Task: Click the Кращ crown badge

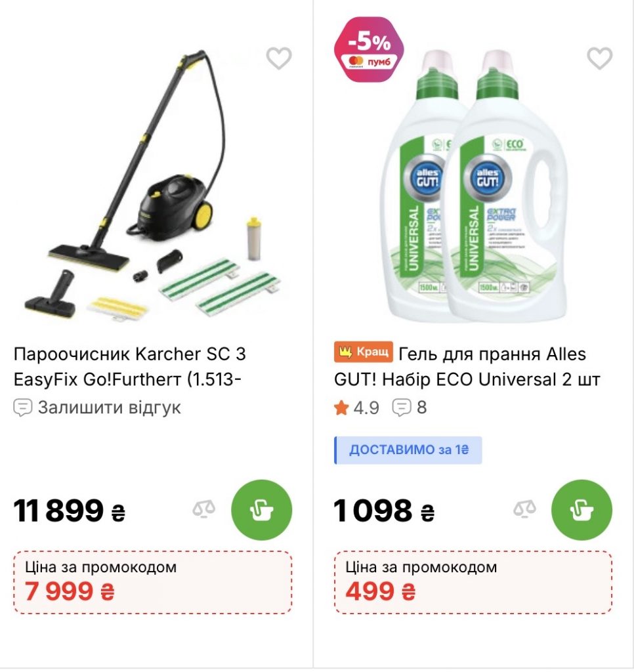Action: [x=363, y=352]
